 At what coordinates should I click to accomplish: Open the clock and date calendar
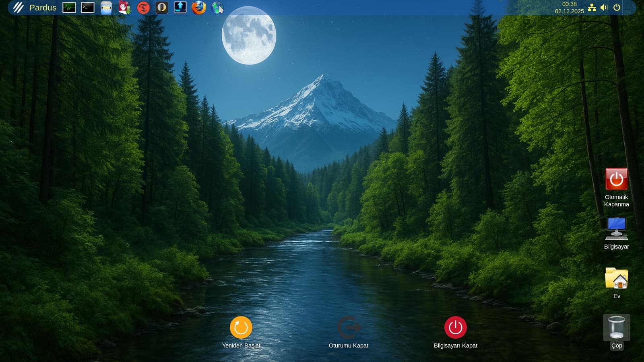(x=569, y=8)
